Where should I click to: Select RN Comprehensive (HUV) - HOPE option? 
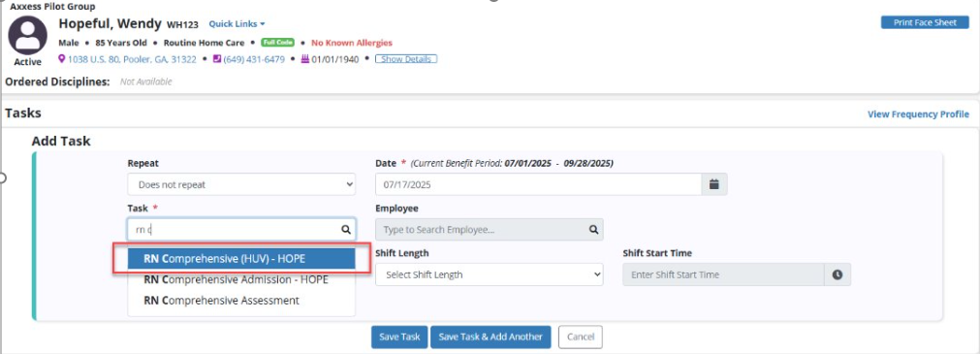coord(241,259)
